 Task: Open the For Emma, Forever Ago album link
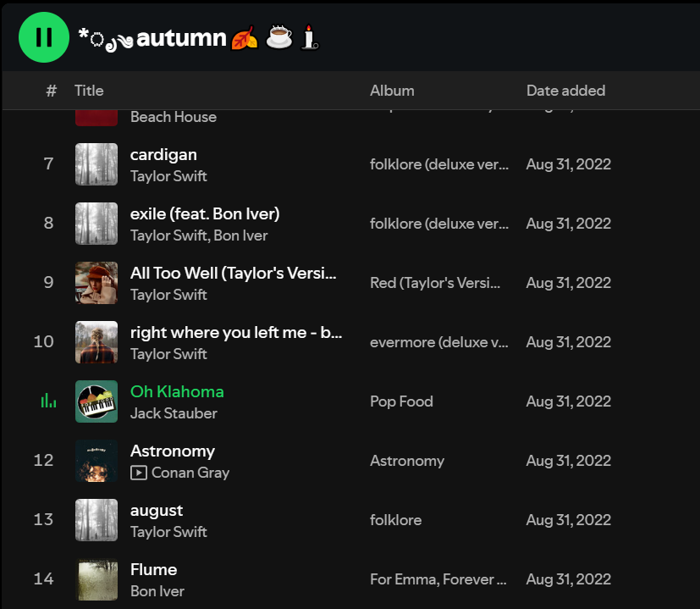pyautogui.click(x=438, y=579)
